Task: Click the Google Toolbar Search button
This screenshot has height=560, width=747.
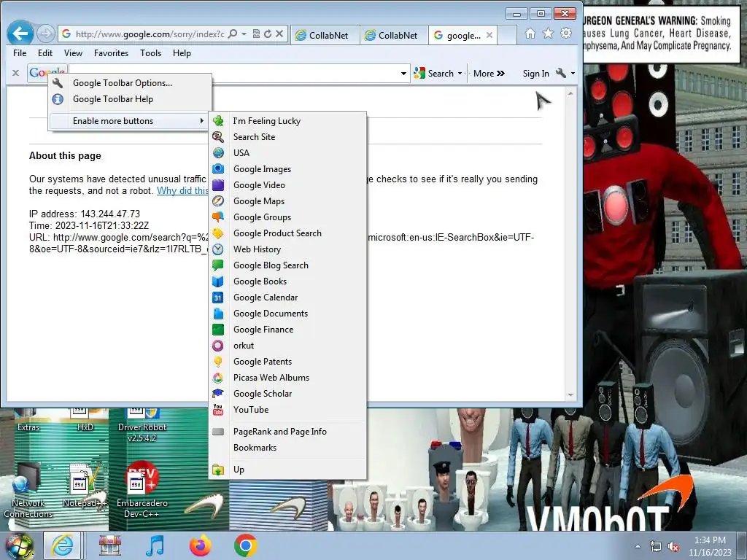Action: (434, 74)
